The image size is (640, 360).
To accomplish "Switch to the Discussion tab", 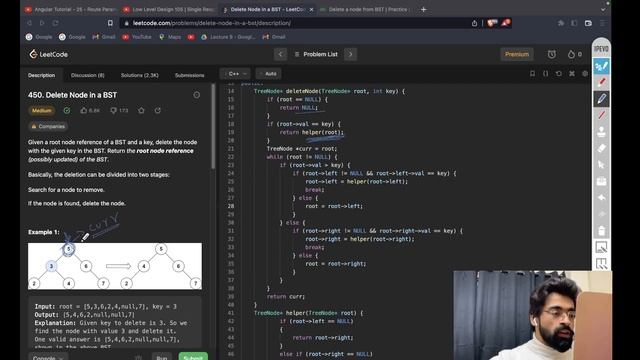I will click(88, 76).
